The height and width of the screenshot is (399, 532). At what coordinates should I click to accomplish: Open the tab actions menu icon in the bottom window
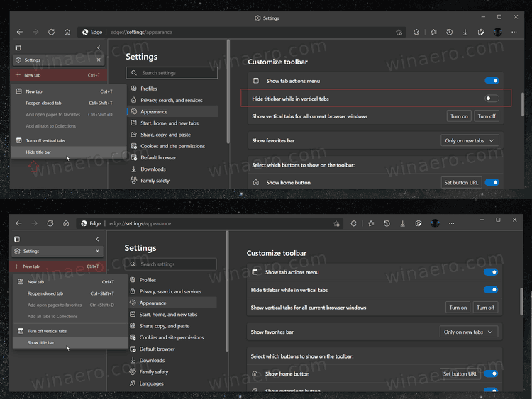point(17,239)
